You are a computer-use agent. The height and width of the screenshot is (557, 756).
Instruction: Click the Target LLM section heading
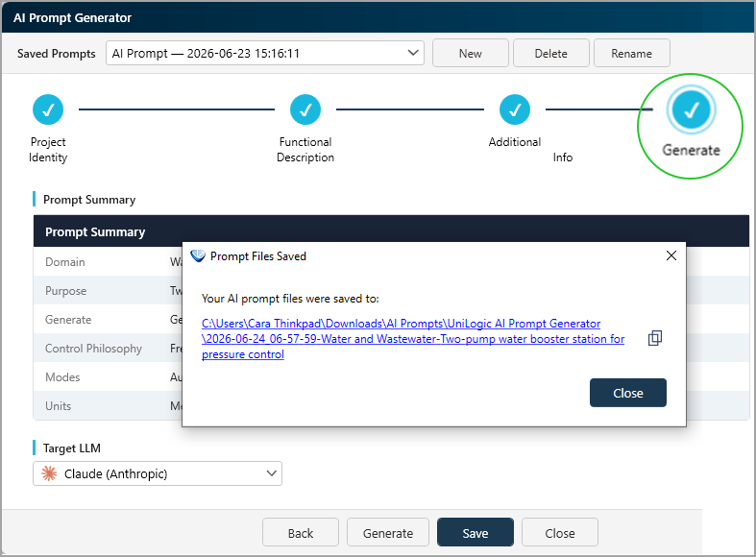(x=72, y=448)
